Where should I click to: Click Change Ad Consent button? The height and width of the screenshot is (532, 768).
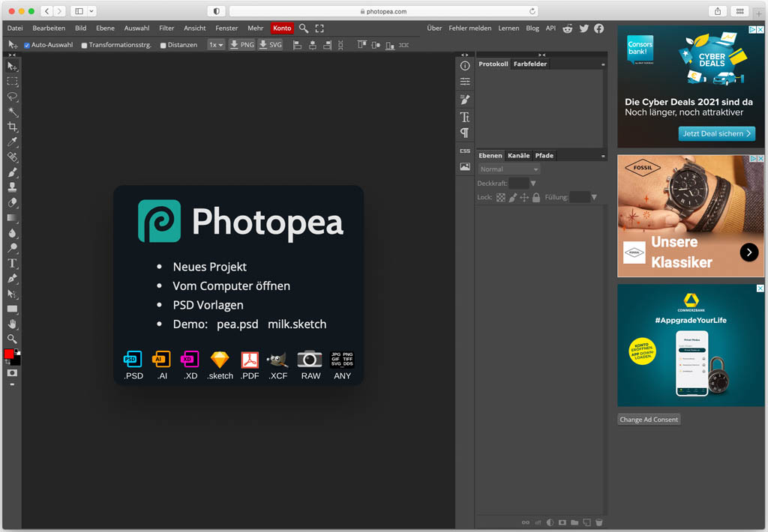click(649, 420)
